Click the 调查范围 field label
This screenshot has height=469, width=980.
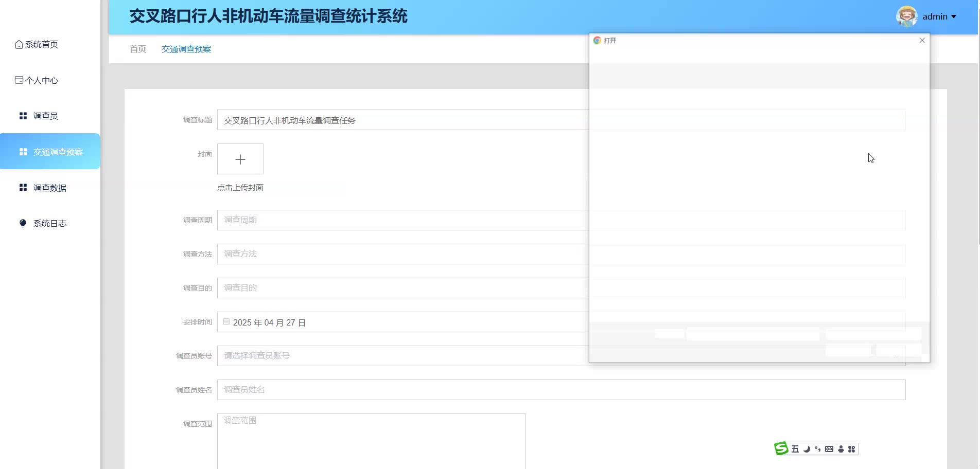coord(198,424)
